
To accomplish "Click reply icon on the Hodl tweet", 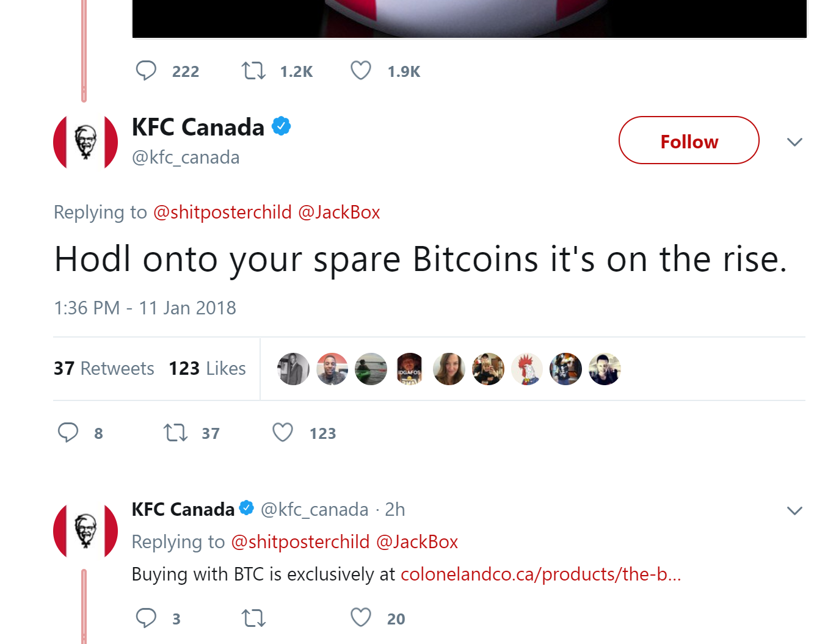I will pyautogui.click(x=68, y=433).
